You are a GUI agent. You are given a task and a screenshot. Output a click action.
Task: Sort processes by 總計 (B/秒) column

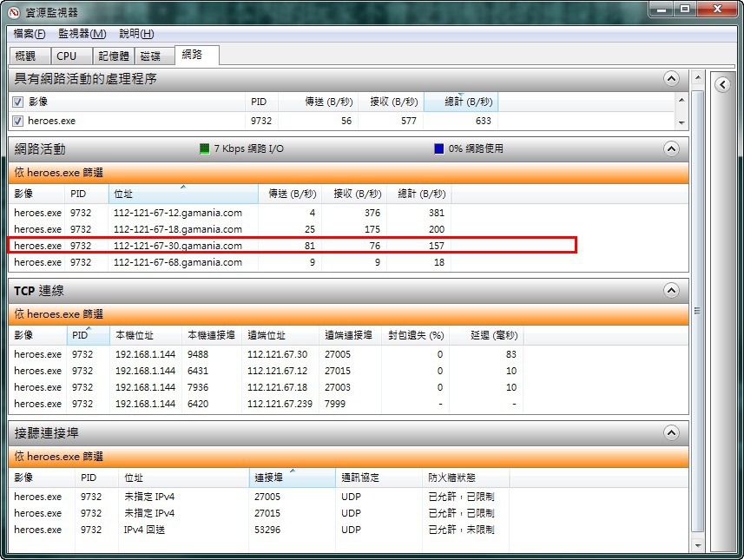coord(461,102)
